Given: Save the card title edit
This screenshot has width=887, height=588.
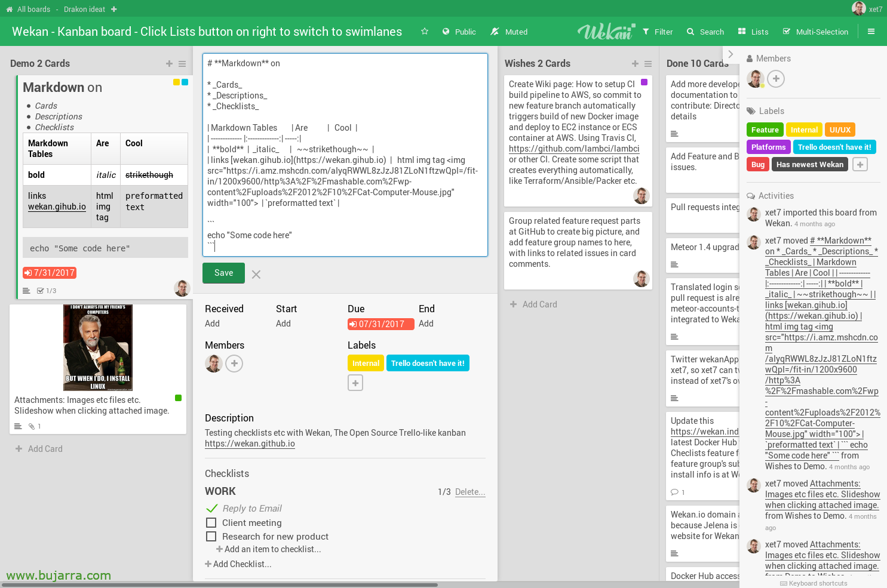Looking at the screenshot, I should coord(223,273).
